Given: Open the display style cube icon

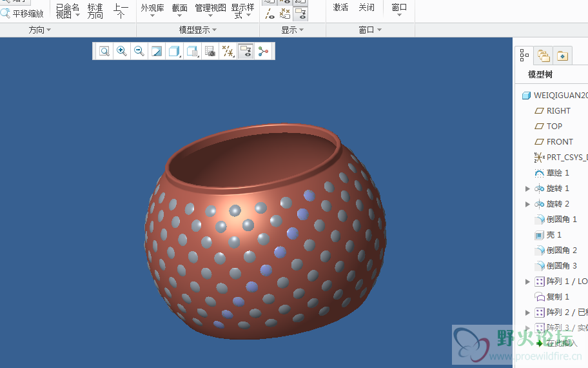Looking at the screenshot, I should [174, 52].
